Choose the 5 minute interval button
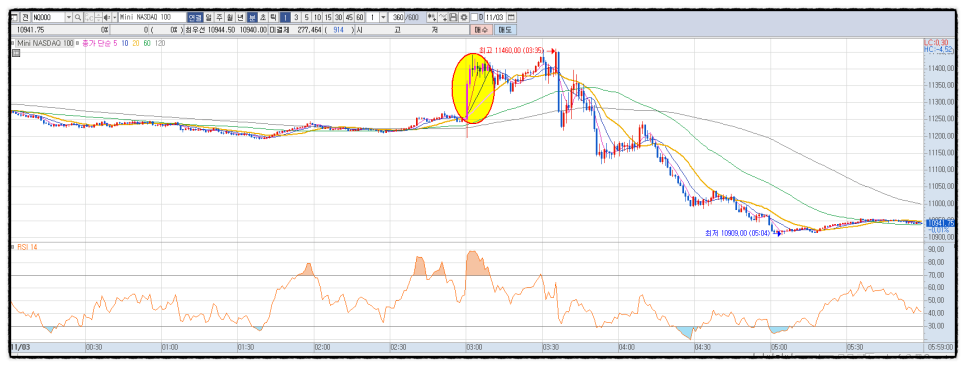This screenshot has height=367, width=966. [307, 17]
